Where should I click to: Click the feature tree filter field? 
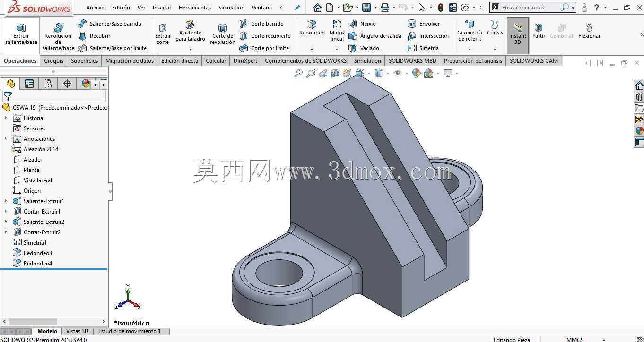pyautogui.click(x=54, y=96)
